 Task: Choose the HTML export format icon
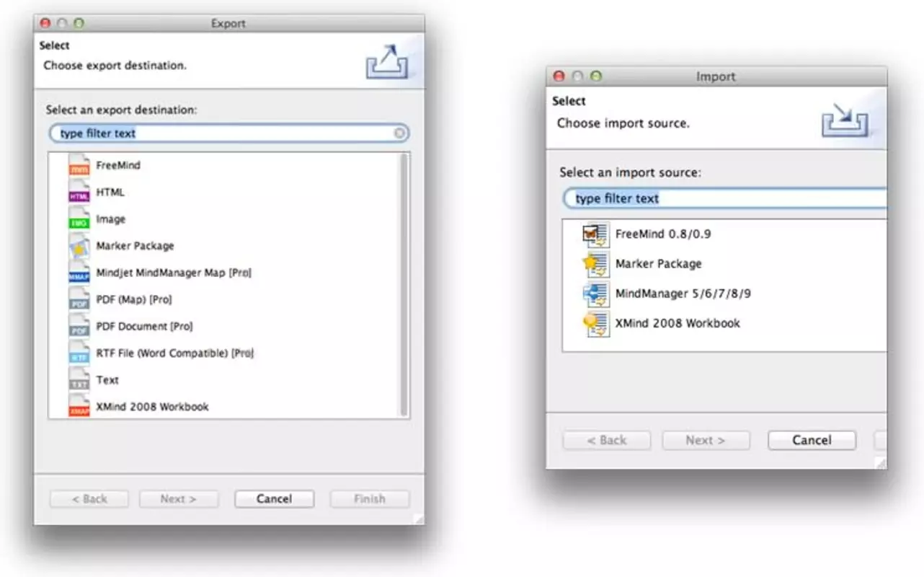tap(79, 193)
